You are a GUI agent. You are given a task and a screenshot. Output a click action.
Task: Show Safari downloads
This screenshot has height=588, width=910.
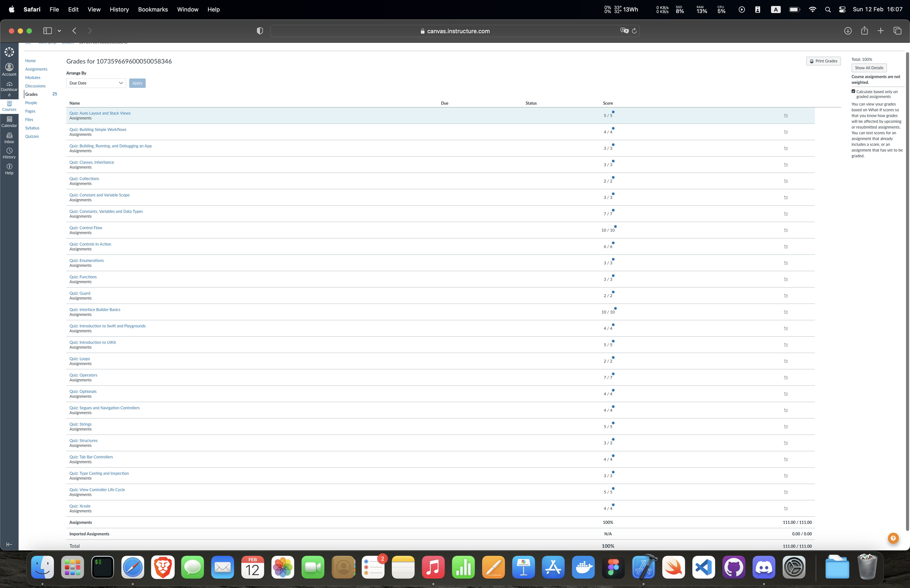pos(848,31)
